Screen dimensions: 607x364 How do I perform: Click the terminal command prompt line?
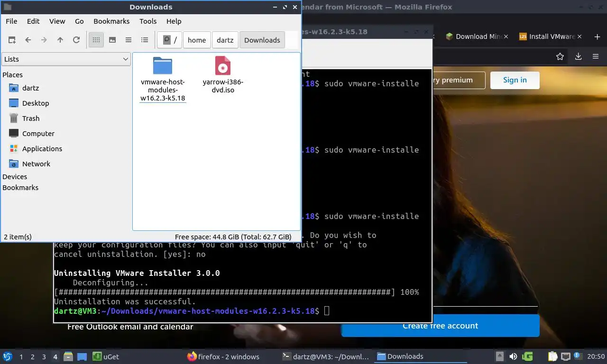click(191, 311)
